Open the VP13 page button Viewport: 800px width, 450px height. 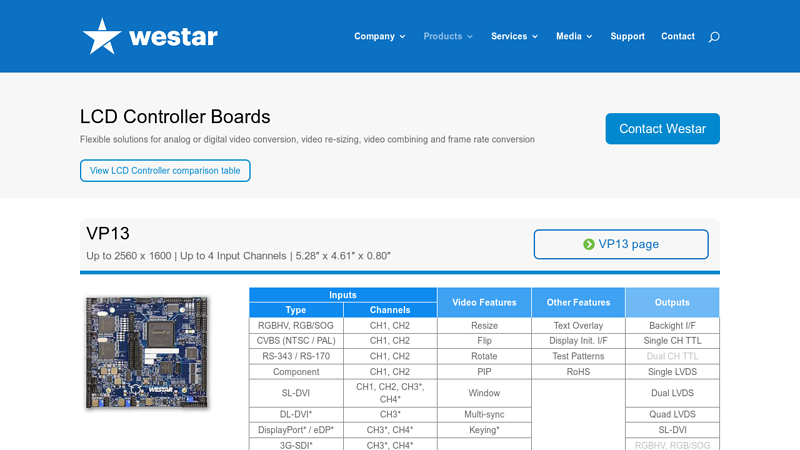(x=621, y=244)
